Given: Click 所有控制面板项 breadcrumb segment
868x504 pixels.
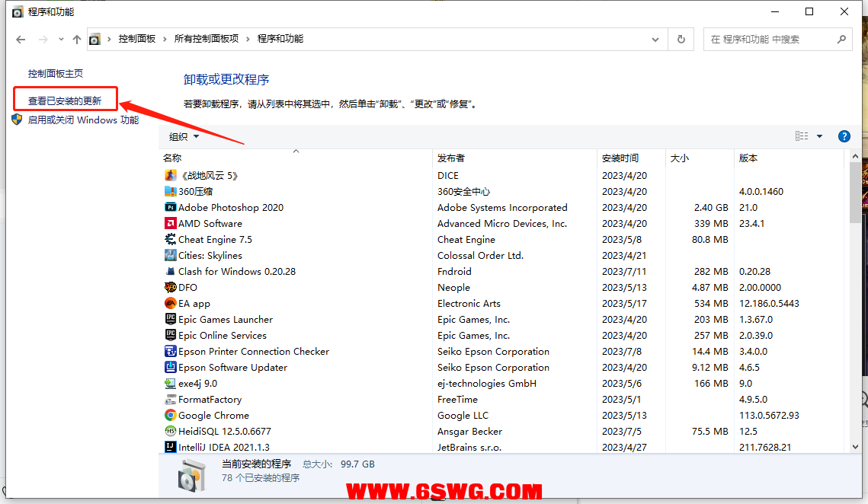Looking at the screenshot, I should point(207,39).
